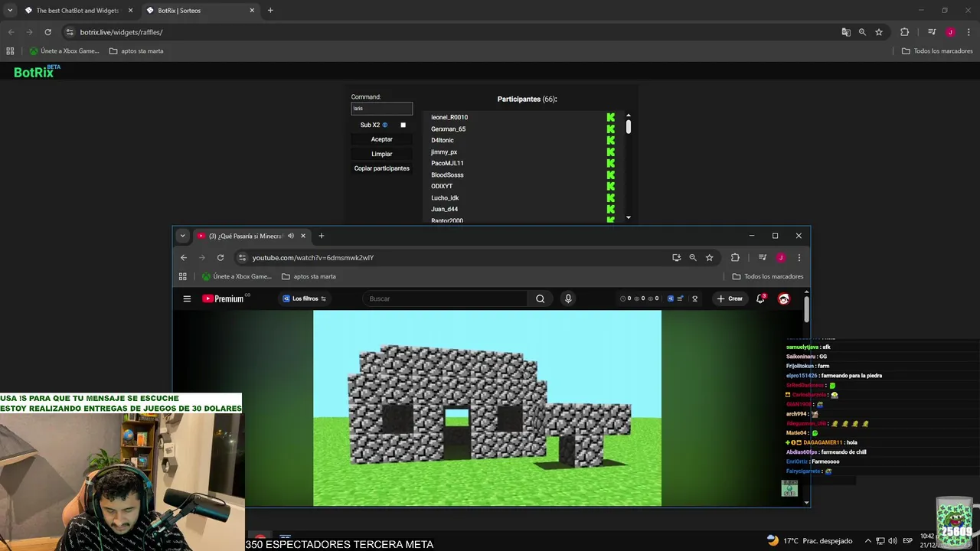Click the Aceptar button
980x551 pixels.
381,139
